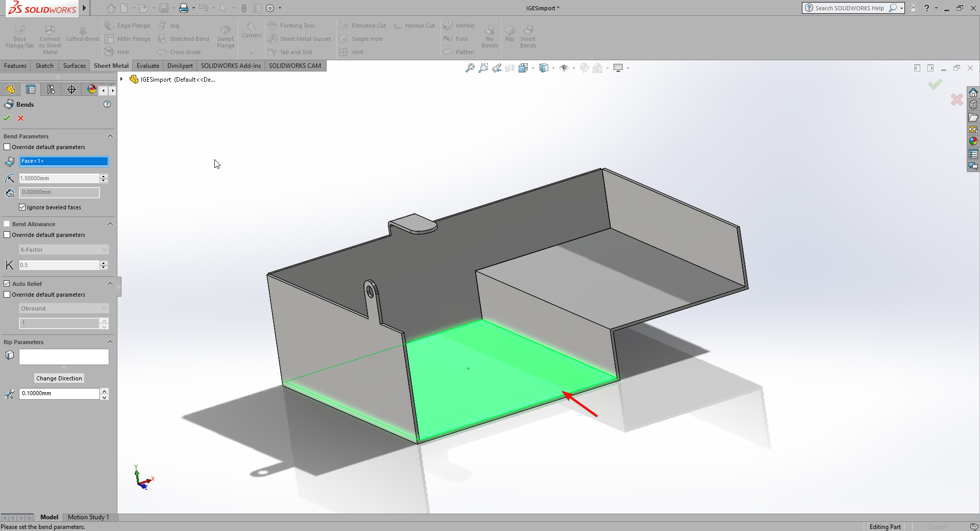Enable the Bend Allowance checkbox
980x531 pixels.
coord(7,224)
